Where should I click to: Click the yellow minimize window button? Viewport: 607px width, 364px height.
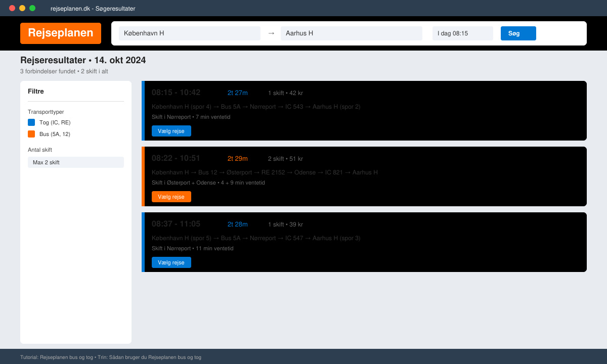pyautogui.click(x=22, y=8)
